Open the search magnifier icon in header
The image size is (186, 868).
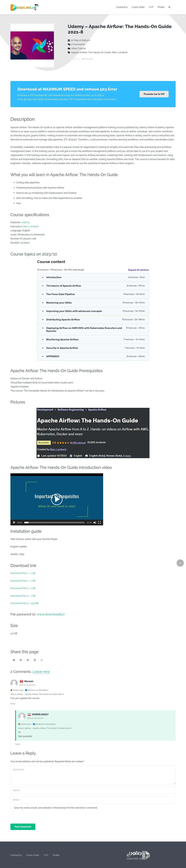pyautogui.click(x=169, y=7)
